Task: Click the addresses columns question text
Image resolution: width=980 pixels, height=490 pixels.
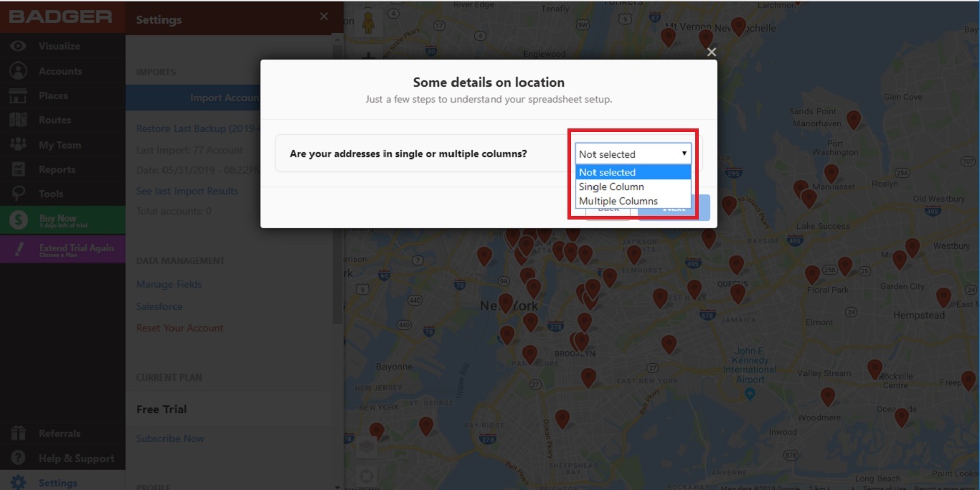Action: (x=408, y=154)
